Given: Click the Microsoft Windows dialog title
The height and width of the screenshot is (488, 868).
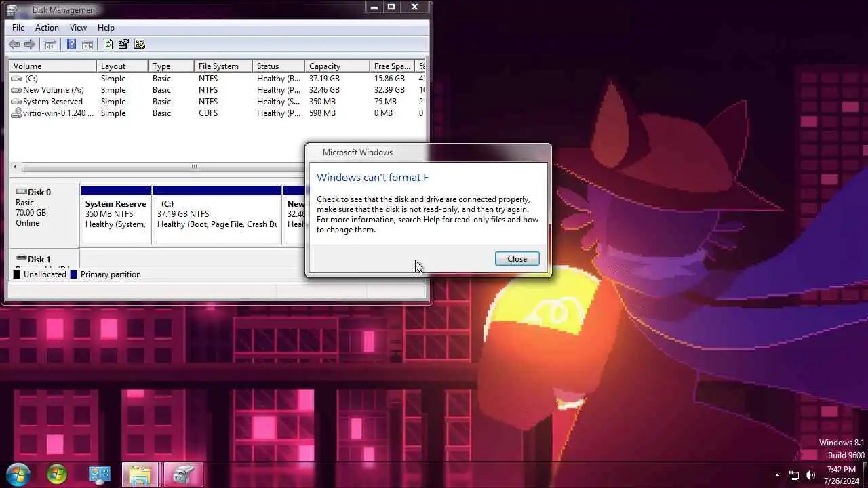Looking at the screenshot, I should 357,152.
